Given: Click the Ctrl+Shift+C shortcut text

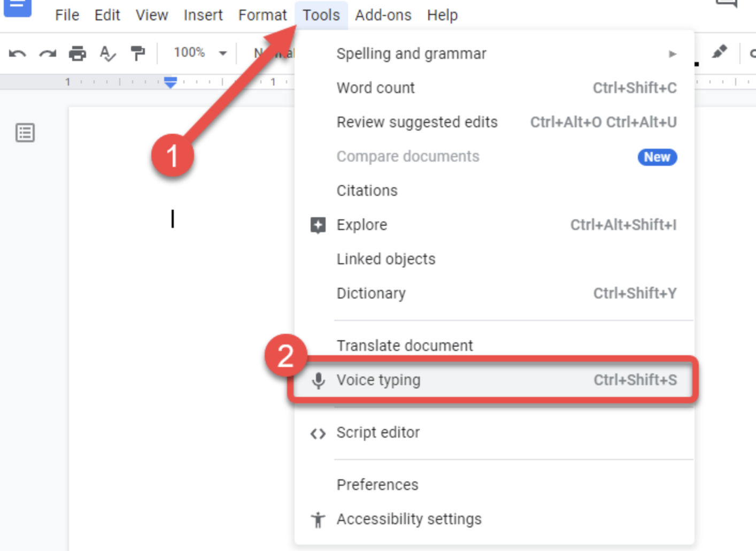Looking at the screenshot, I should 635,88.
